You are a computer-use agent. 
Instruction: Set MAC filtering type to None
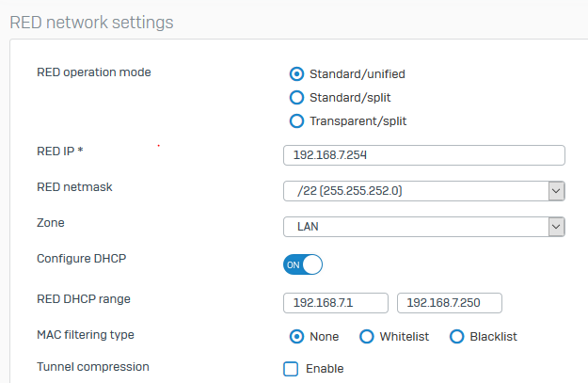pos(296,337)
